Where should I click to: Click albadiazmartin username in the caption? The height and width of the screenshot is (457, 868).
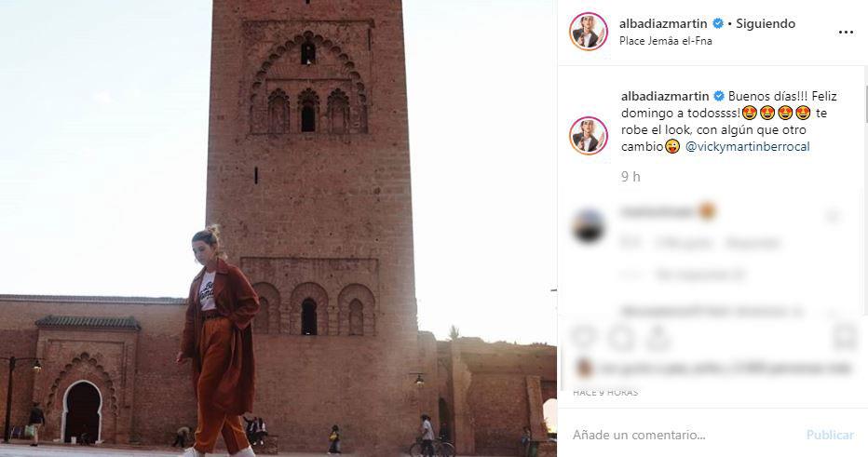click(x=665, y=96)
